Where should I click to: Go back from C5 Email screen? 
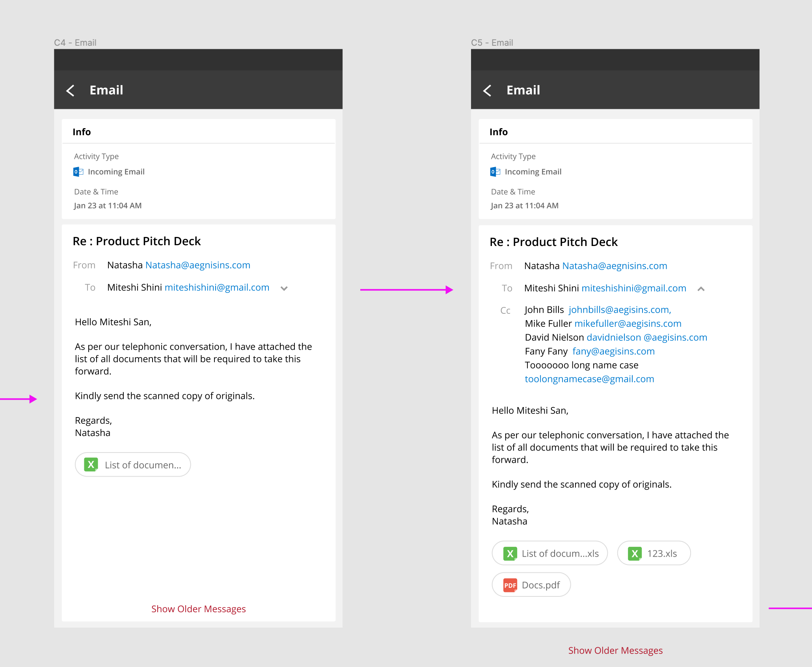point(488,91)
